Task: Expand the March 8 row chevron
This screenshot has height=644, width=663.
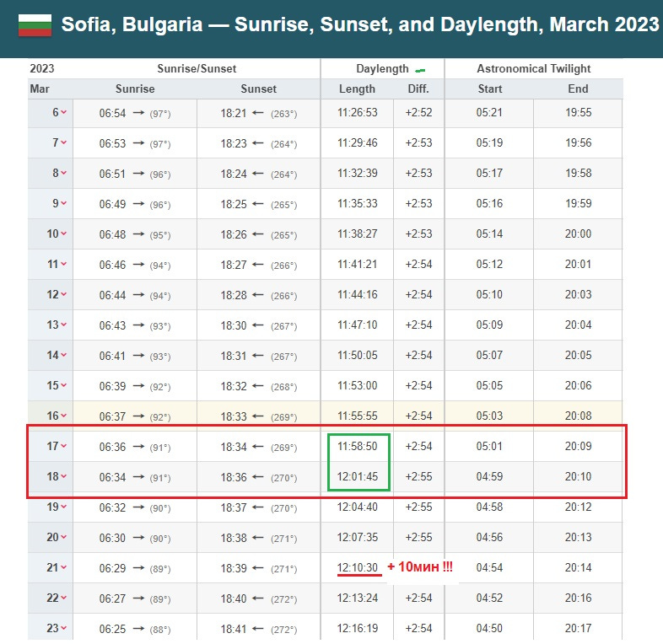Action: [63, 174]
